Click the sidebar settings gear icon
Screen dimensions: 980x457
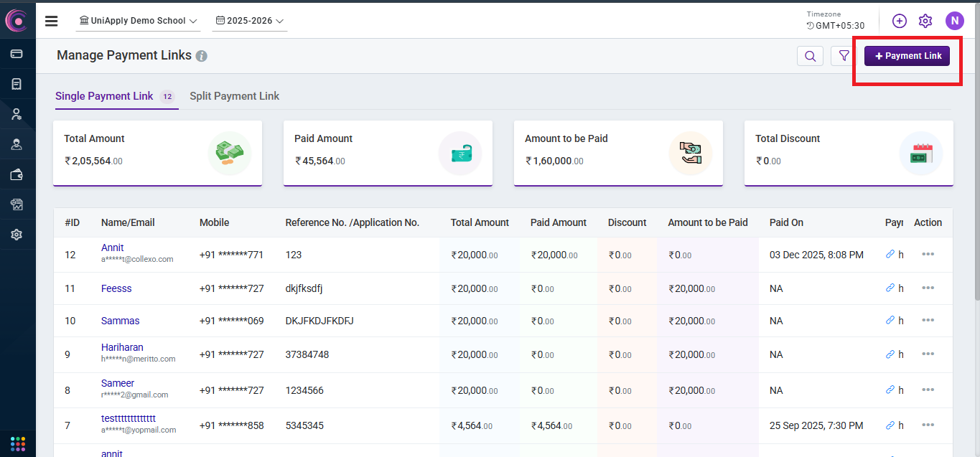pos(17,235)
